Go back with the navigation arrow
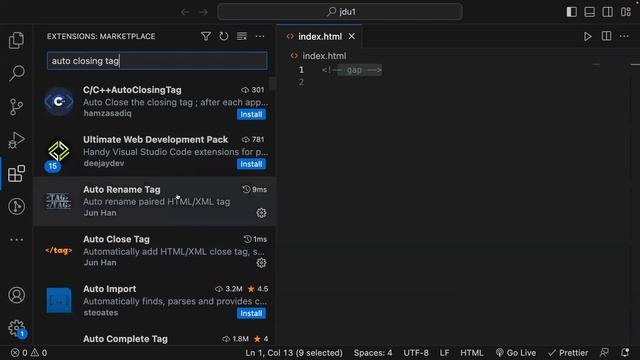The height and width of the screenshot is (360, 640). 185,12
